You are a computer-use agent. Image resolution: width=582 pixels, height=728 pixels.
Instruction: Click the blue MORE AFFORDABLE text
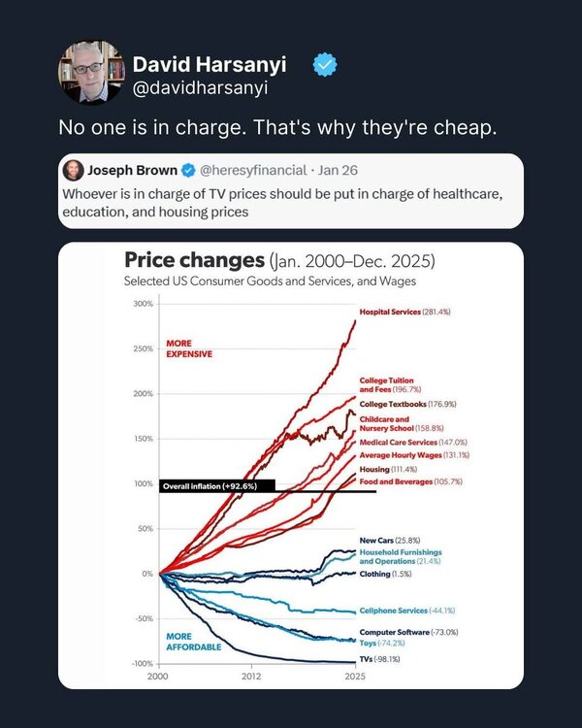[x=192, y=642]
